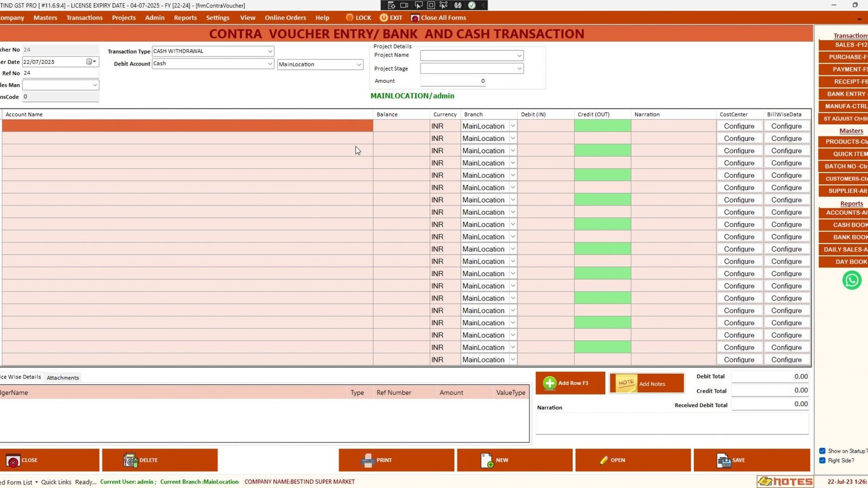This screenshot has width=868, height=488.
Task: Open the Transaction Type dropdown
Action: coord(270,51)
